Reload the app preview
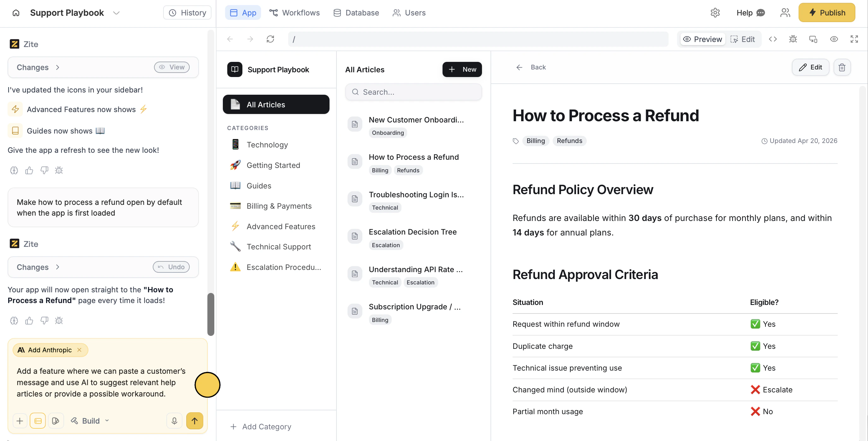Viewport: 868px width, 441px height. point(270,39)
